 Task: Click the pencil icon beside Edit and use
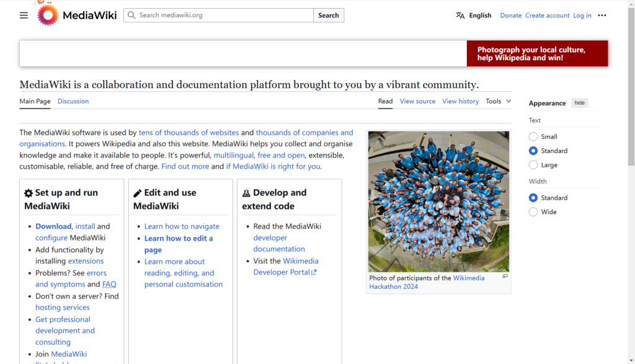point(138,193)
